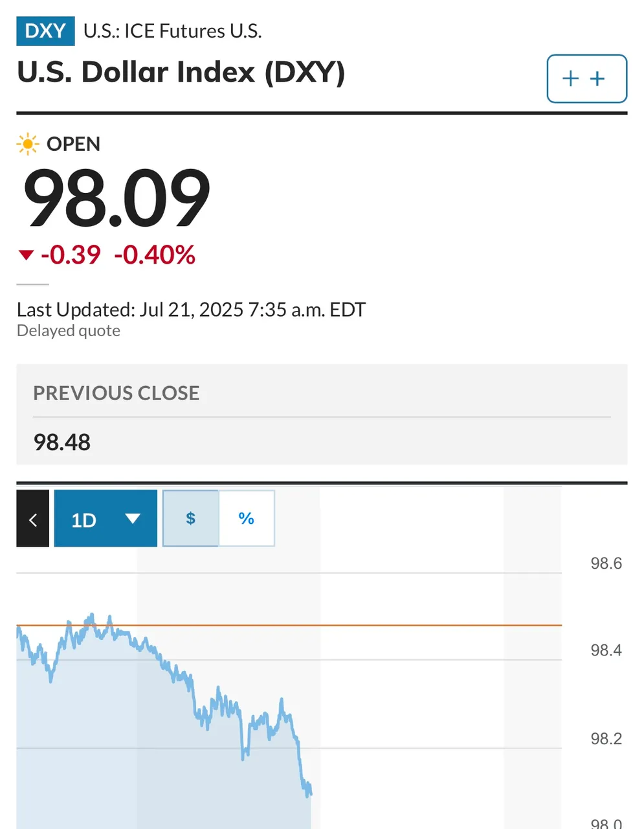Click the U.S. Dollar Index (DXY) title
The width and height of the screenshot is (644, 829).
[181, 72]
